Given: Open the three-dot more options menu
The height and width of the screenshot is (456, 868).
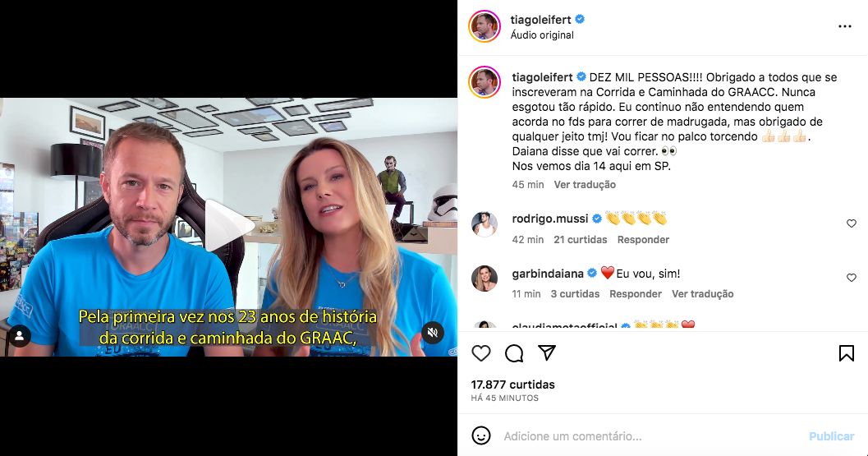Looking at the screenshot, I should pyautogui.click(x=845, y=26).
